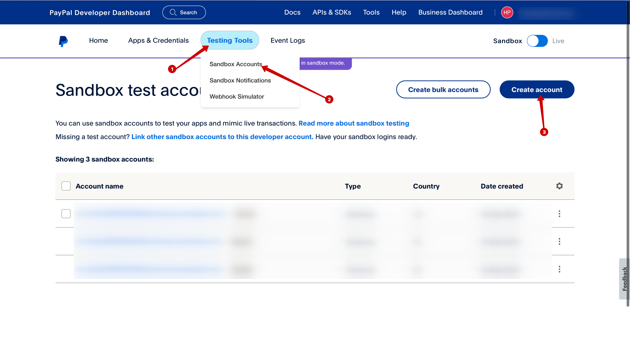Open table column settings gear icon
Screen dimensions: 630x364
pos(559,186)
